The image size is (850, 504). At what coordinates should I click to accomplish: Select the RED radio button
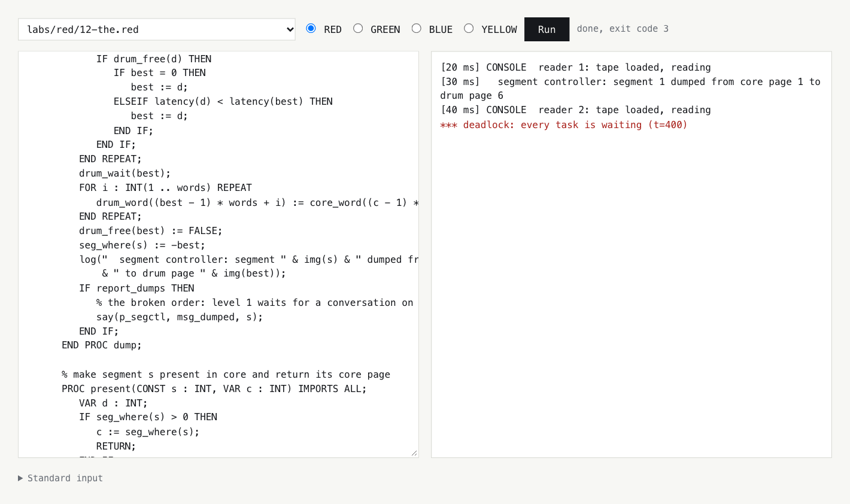[311, 28]
